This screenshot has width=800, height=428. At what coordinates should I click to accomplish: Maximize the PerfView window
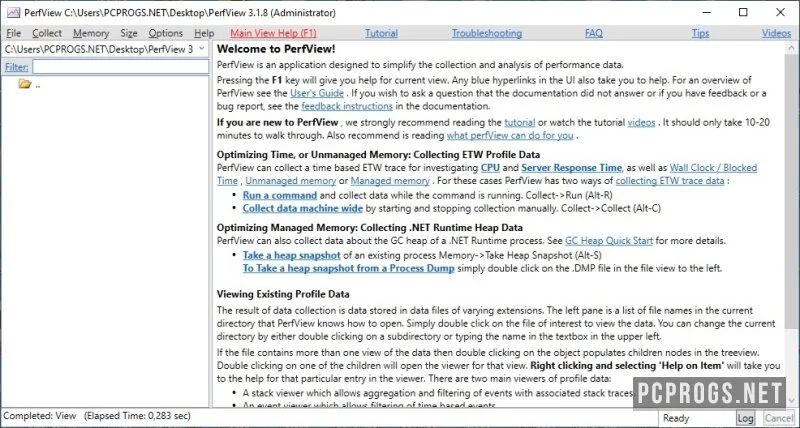(x=743, y=12)
